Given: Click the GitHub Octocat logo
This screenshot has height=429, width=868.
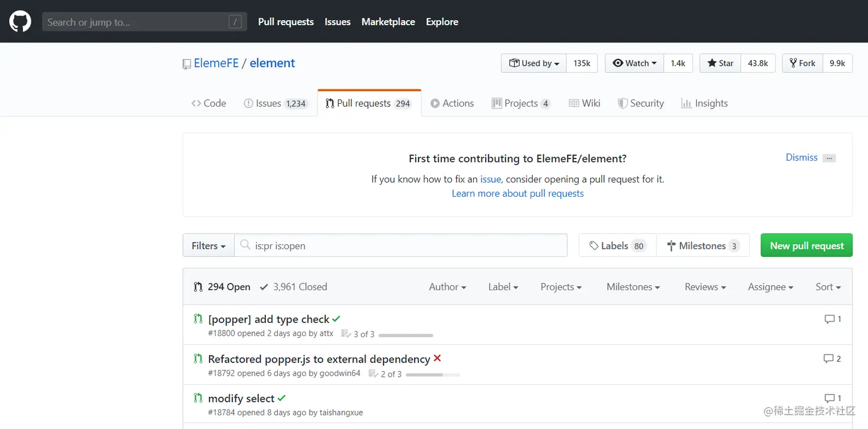Looking at the screenshot, I should (x=20, y=22).
